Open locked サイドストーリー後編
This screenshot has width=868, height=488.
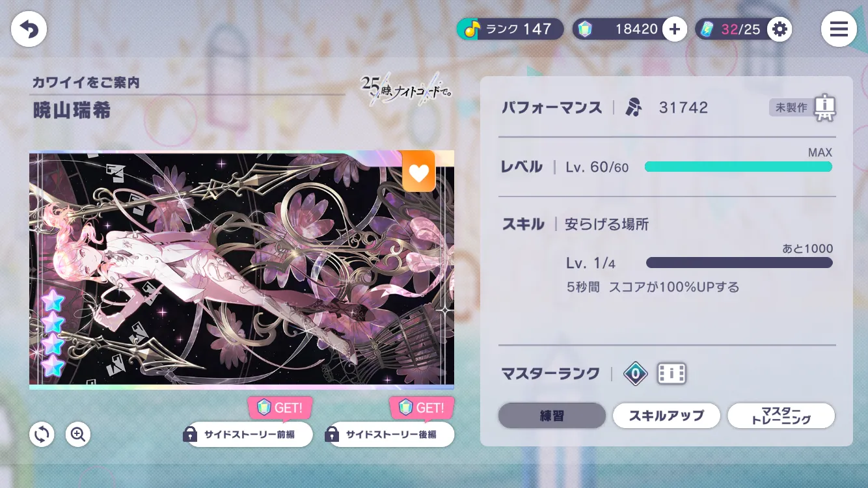point(390,434)
